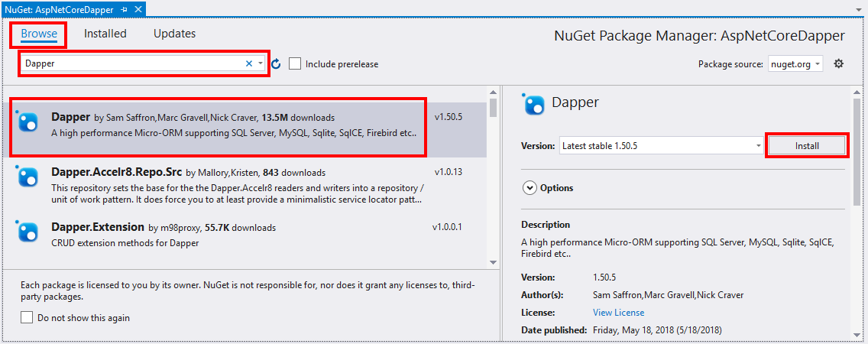Click the package list scroll up arrow
Screen dimensions: 868x344
494,92
